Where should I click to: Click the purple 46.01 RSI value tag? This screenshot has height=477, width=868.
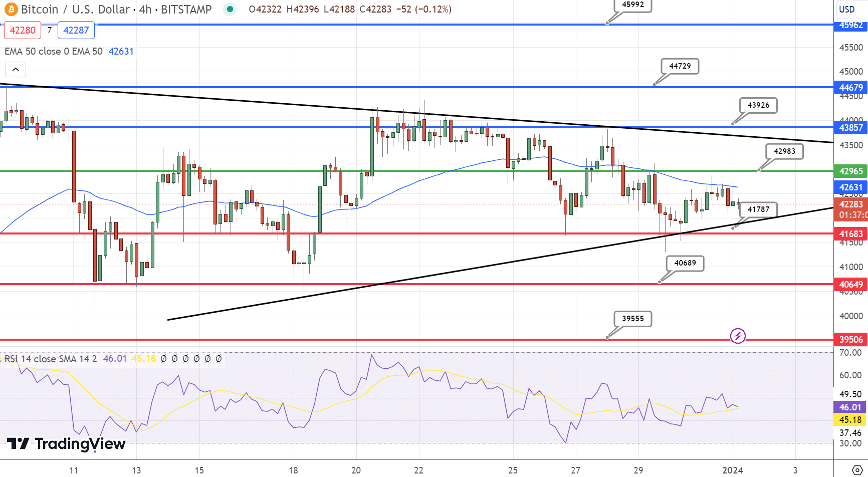tap(850, 407)
